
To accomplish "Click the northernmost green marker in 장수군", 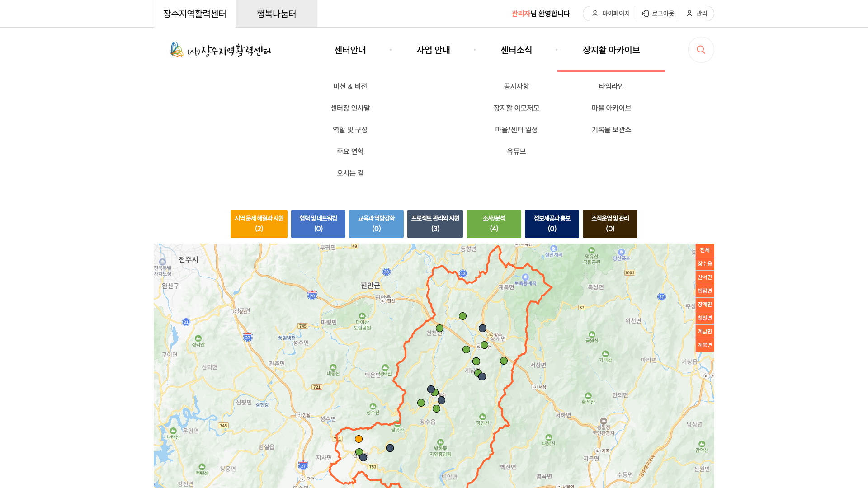I will coord(462,316).
